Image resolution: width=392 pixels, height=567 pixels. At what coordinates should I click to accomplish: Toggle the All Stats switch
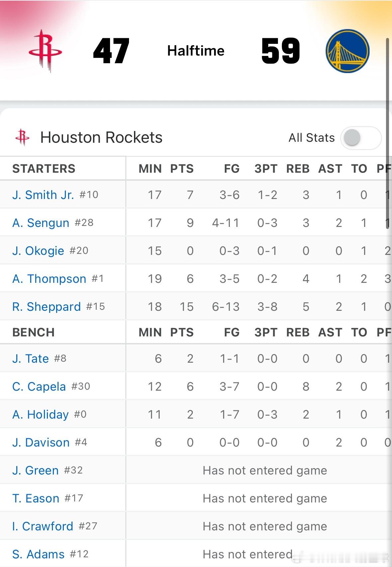pyautogui.click(x=360, y=137)
